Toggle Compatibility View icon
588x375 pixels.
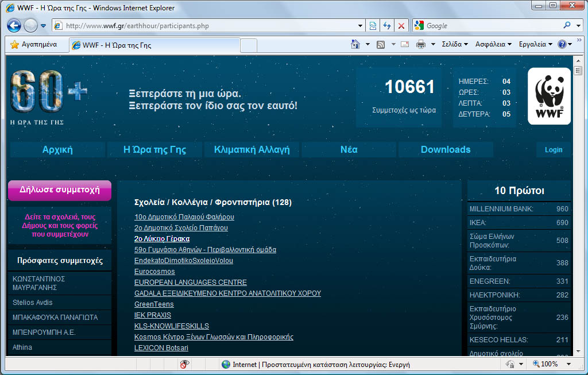click(373, 26)
